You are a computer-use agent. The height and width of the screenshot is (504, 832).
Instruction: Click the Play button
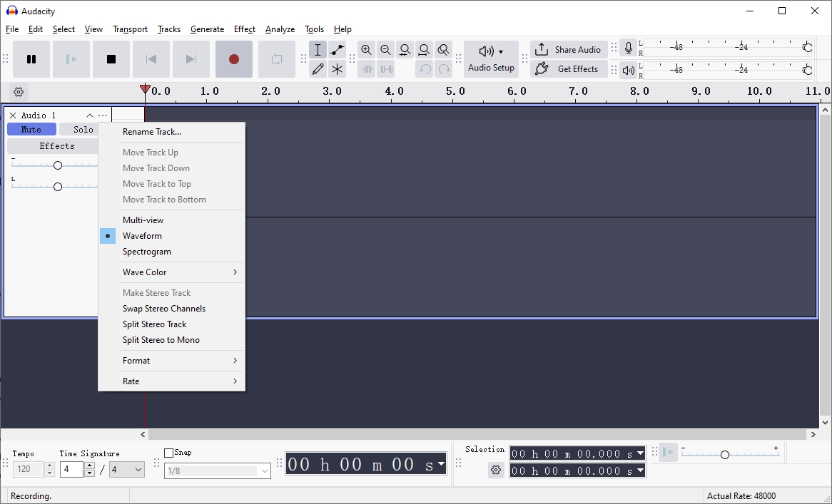point(71,59)
